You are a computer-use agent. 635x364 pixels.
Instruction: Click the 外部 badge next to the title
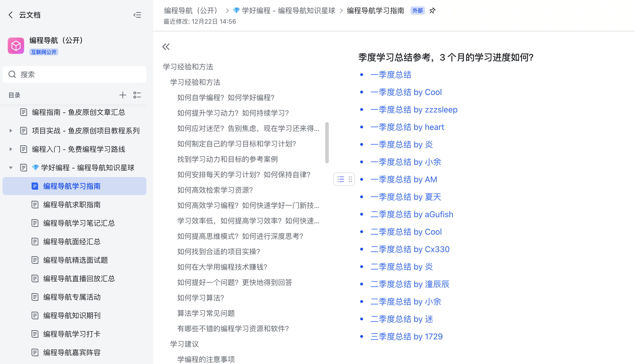coord(417,11)
